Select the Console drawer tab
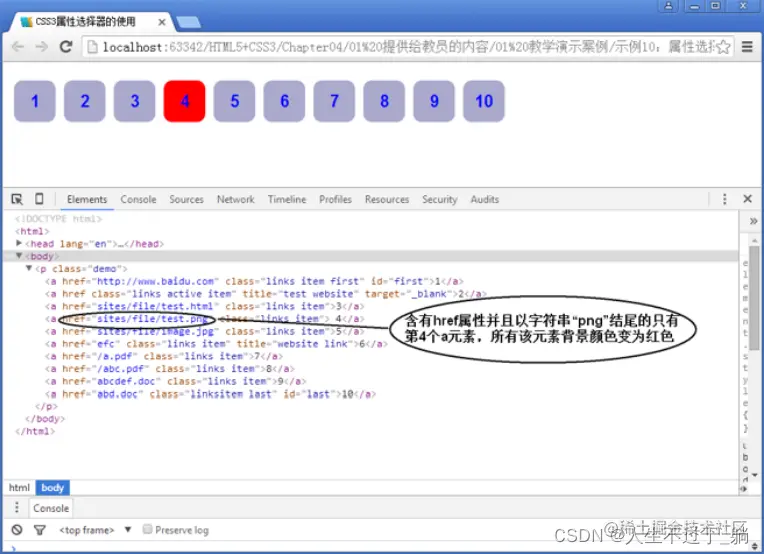This screenshot has height=554, width=764. tap(51, 508)
